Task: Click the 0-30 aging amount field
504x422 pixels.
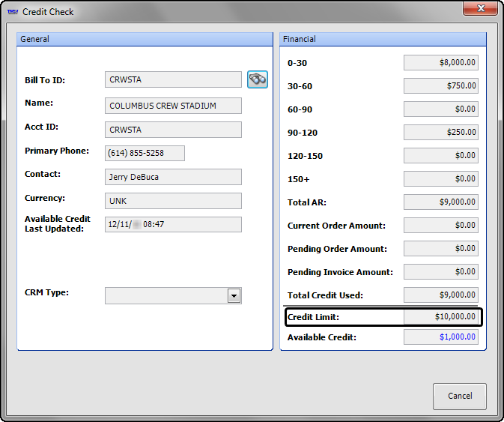Action: [440, 63]
